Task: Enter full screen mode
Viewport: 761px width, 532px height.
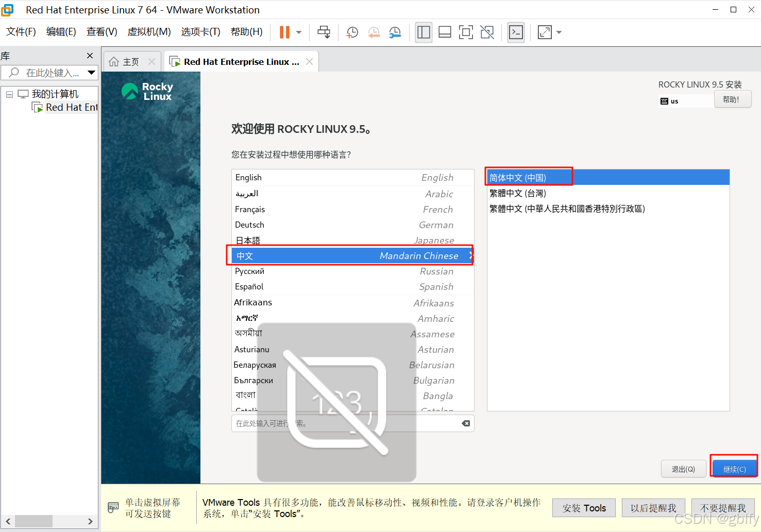Action: (x=466, y=32)
